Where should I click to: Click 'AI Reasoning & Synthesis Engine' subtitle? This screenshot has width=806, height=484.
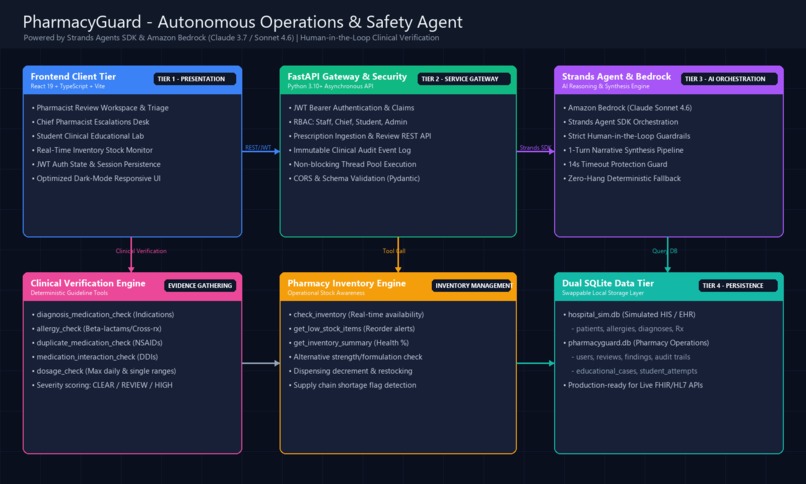pos(606,86)
